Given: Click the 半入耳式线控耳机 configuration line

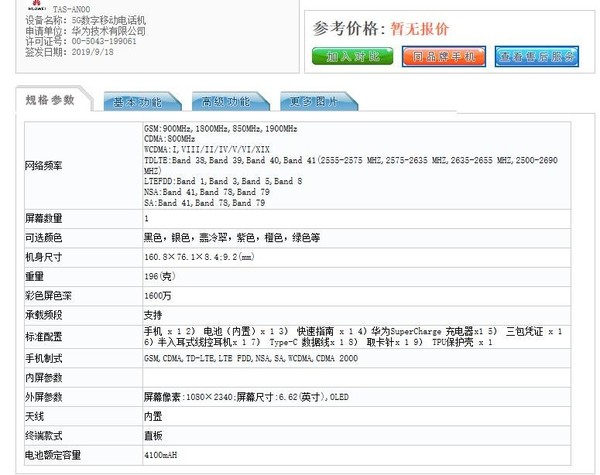Looking at the screenshot, I should click(318, 342).
